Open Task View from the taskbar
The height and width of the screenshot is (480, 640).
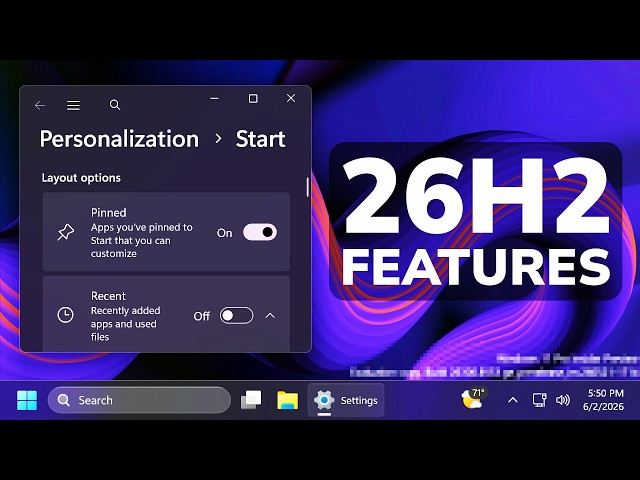pos(251,400)
